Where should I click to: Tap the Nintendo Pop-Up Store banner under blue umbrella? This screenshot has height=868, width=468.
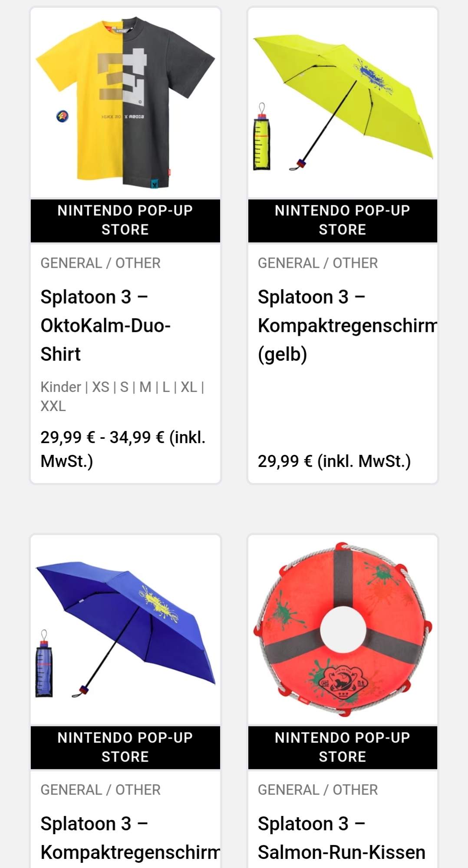click(x=125, y=747)
